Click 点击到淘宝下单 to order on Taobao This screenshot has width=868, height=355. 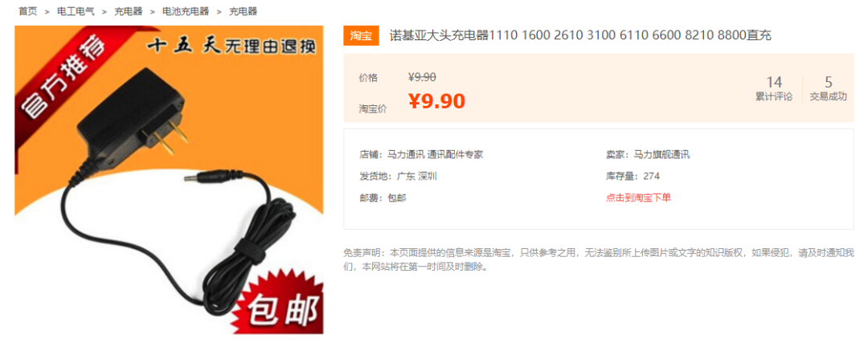point(638,198)
